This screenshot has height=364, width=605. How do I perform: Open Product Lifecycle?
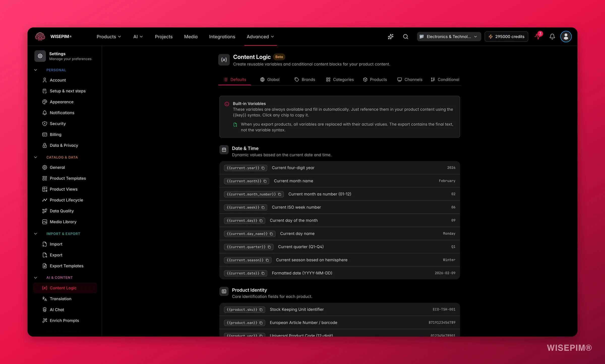(x=65, y=200)
